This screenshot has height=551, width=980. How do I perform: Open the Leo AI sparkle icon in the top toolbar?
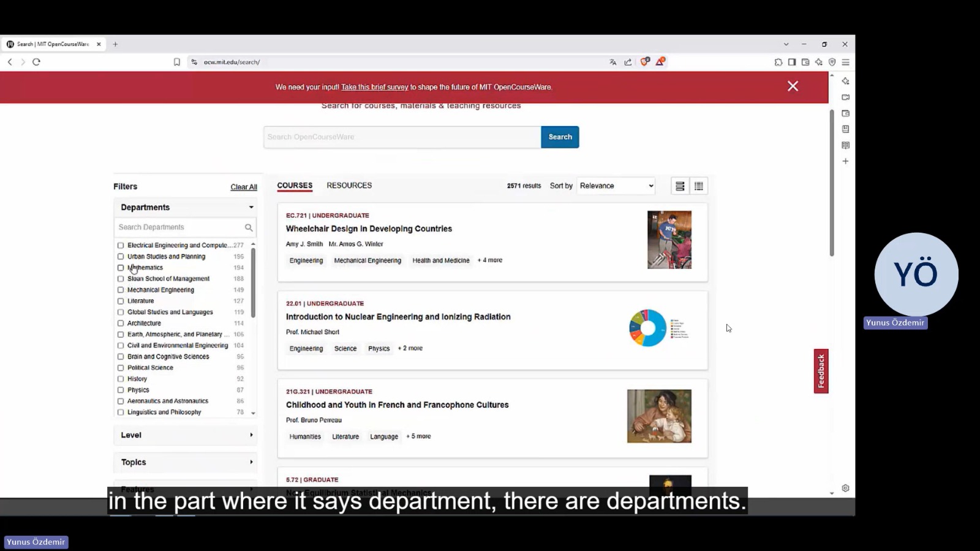tap(819, 62)
